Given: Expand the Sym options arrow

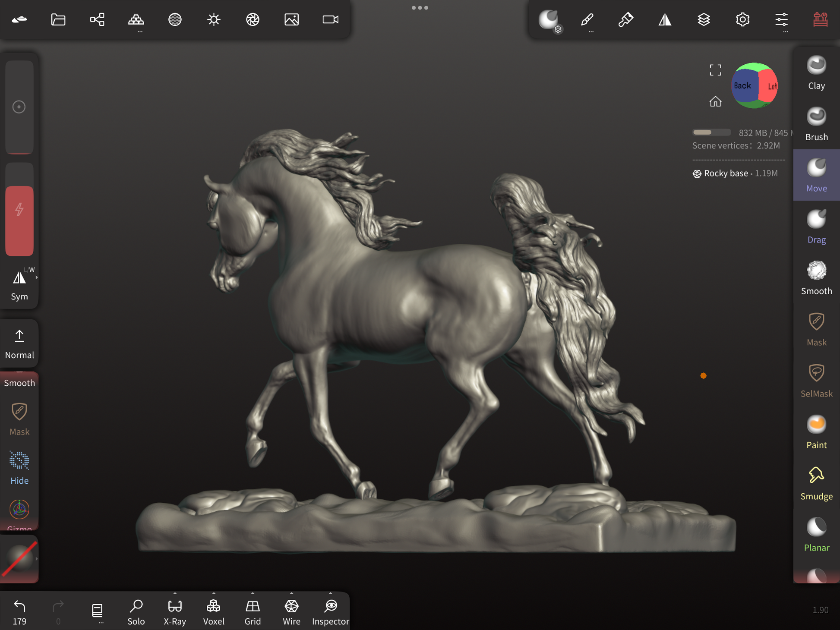Looking at the screenshot, I should (37, 277).
